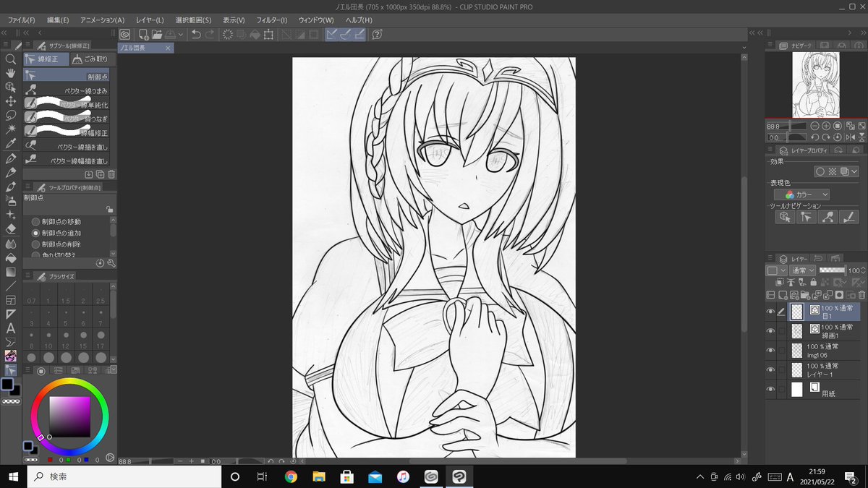Screen dimensions: 868x488
Task: Open the レイヤー(L) menu
Action: point(150,20)
